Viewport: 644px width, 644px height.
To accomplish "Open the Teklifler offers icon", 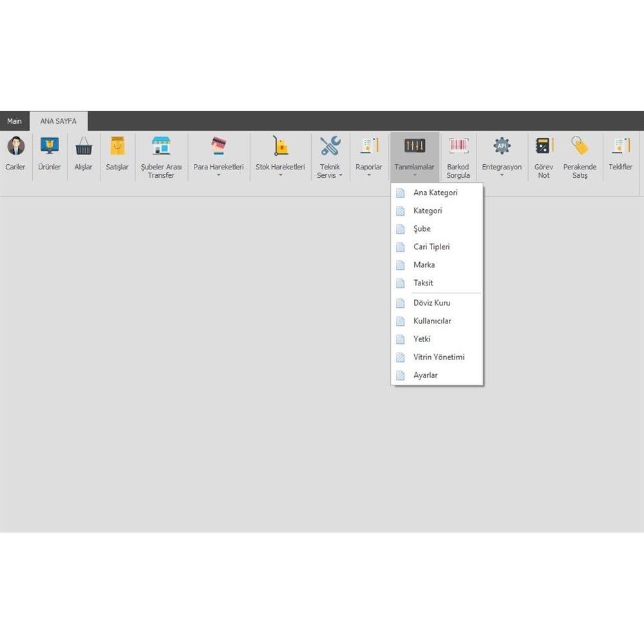I will click(621, 147).
